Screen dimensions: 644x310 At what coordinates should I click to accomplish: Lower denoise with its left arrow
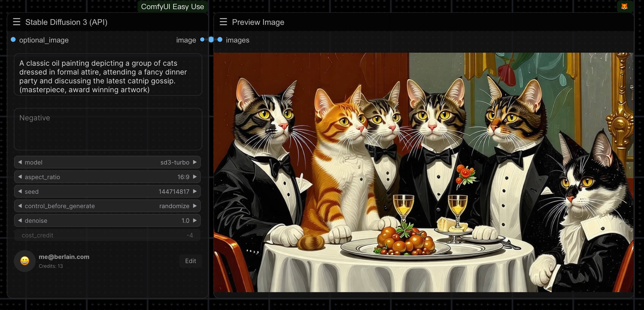click(20, 221)
